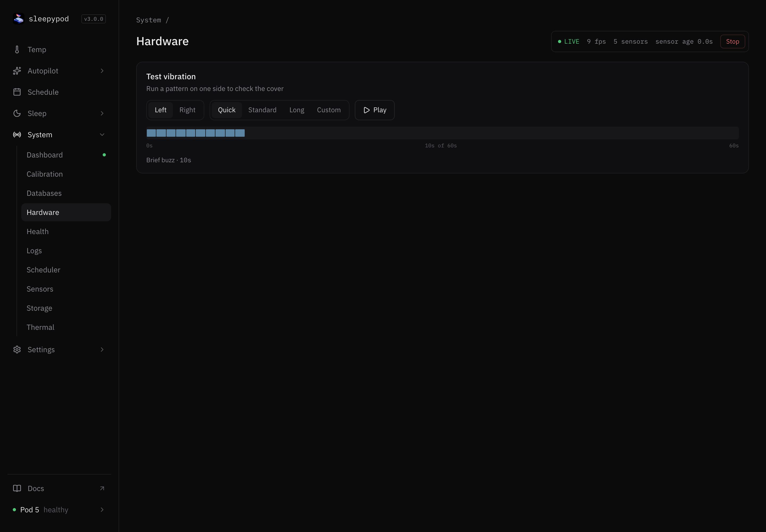
Task: Open the Pod 5 healthy chevron
Action: (102, 510)
